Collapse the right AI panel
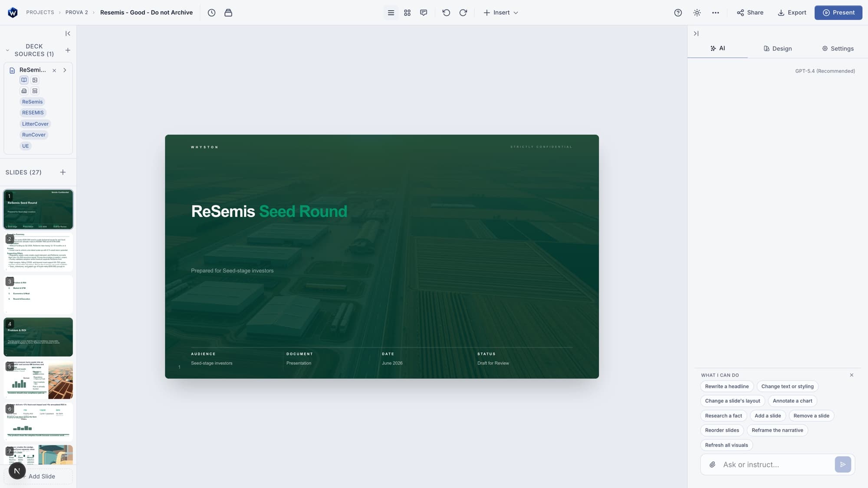 696,33
